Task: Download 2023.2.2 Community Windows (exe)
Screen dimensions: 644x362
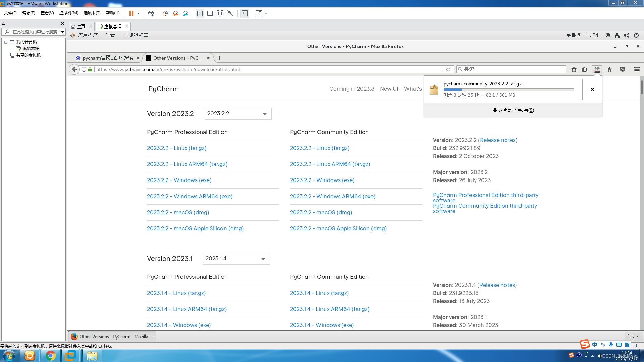Action: (x=322, y=180)
